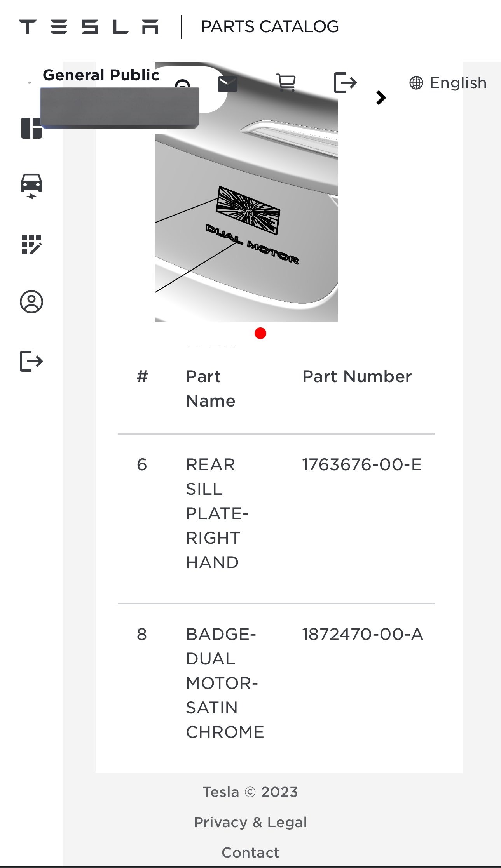
Task: Click the top bar logout icon
Action: 345,83
